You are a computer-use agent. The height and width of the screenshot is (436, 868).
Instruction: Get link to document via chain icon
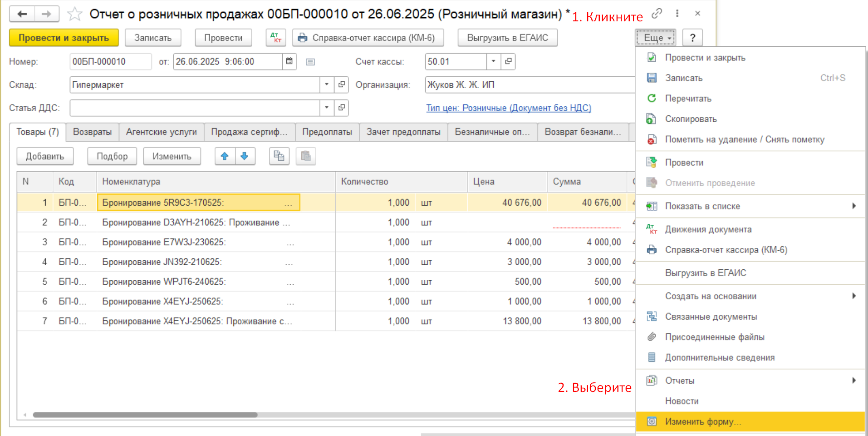(x=656, y=14)
